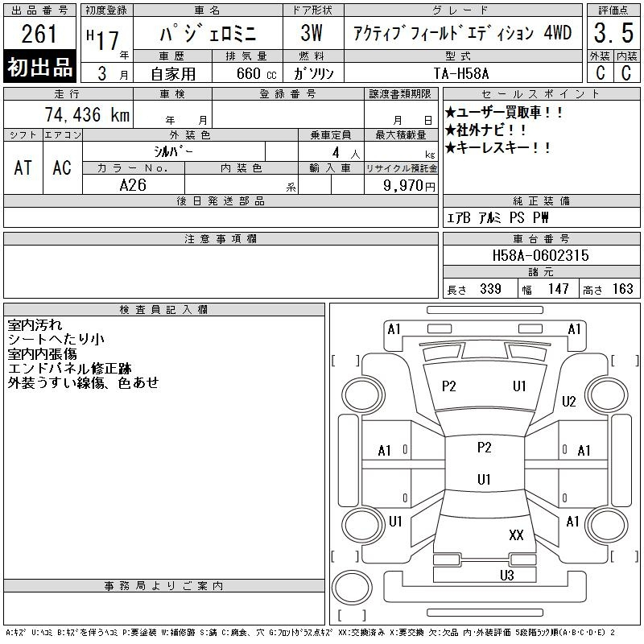Screen dimensions: 644x644
Task: Click the U1 mark on the car roof
Action: click(484, 480)
